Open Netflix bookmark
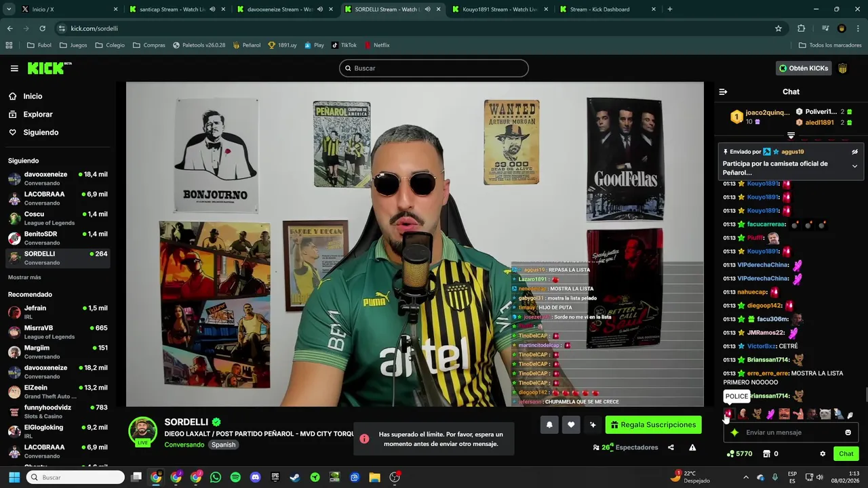This screenshot has height=488, width=868. click(377, 45)
